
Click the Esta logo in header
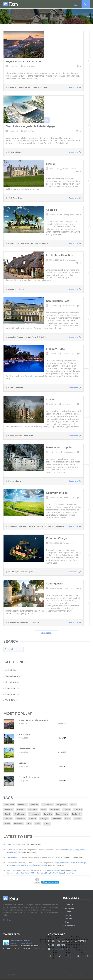pyautogui.click(x=11, y=4)
